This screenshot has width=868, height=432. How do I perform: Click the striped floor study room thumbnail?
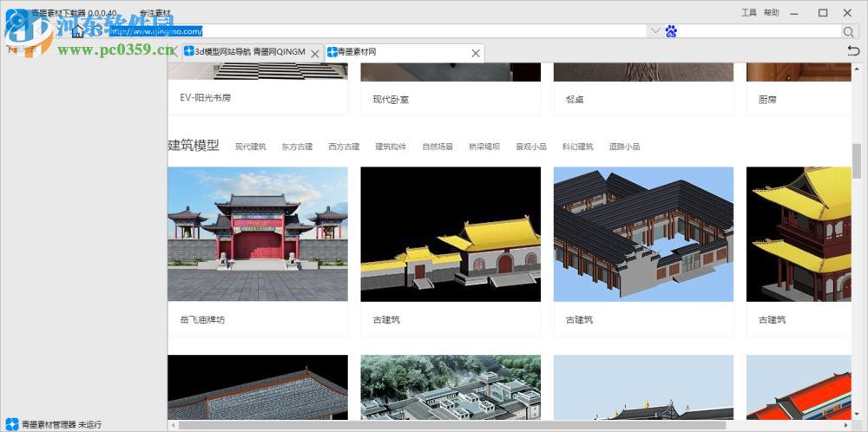tap(258, 72)
